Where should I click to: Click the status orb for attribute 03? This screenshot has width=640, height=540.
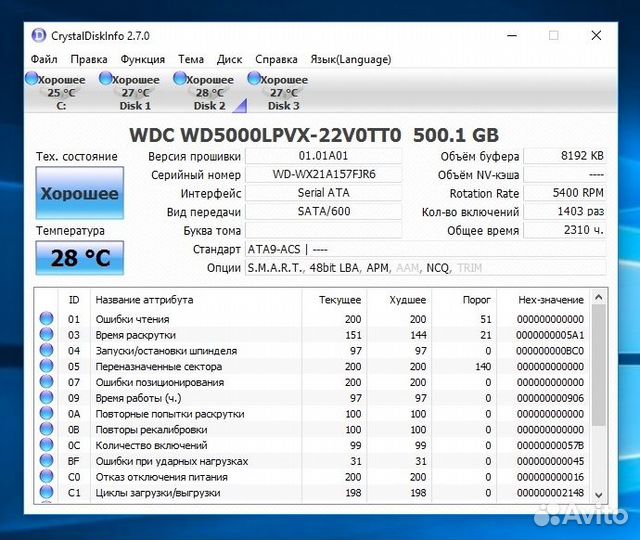pos(47,334)
